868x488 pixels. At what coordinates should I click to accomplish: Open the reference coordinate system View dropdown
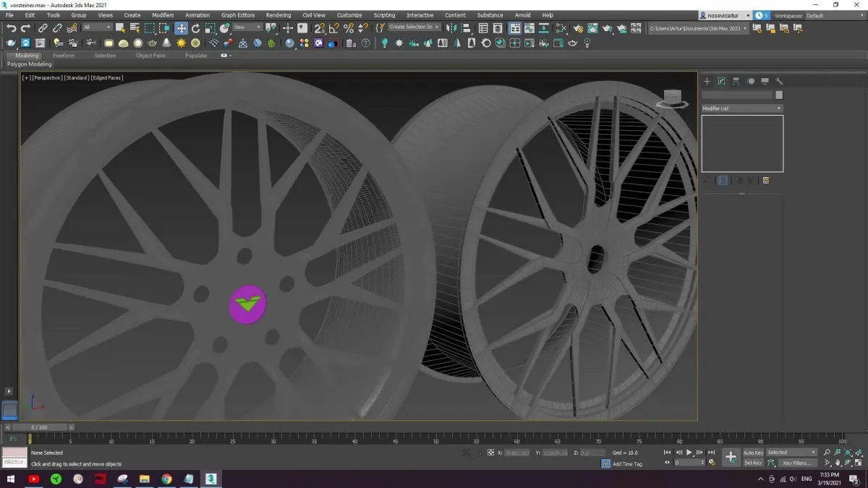pyautogui.click(x=247, y=27)
